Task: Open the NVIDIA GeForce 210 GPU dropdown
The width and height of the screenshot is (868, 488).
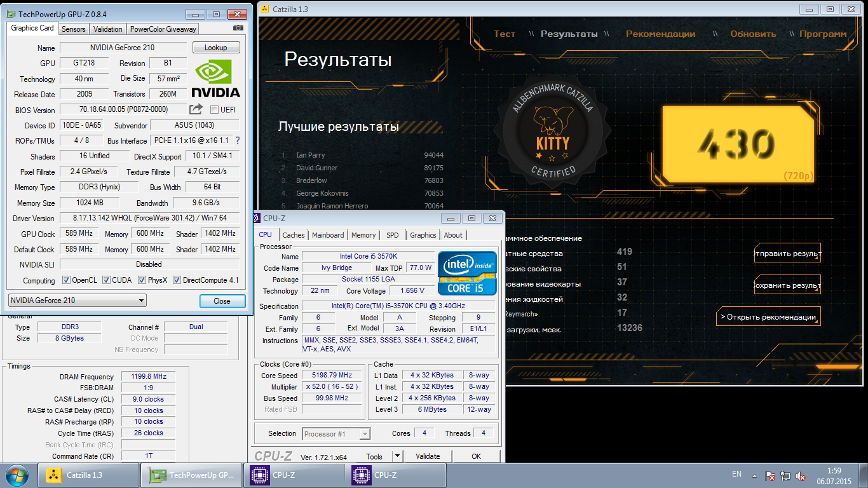Action: pos(78,301)
